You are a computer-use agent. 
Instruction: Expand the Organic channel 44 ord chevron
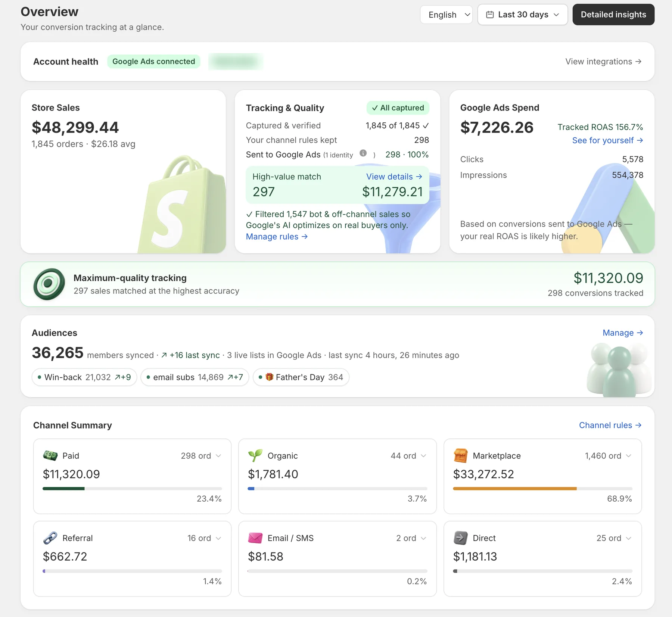tap(423, 456)
